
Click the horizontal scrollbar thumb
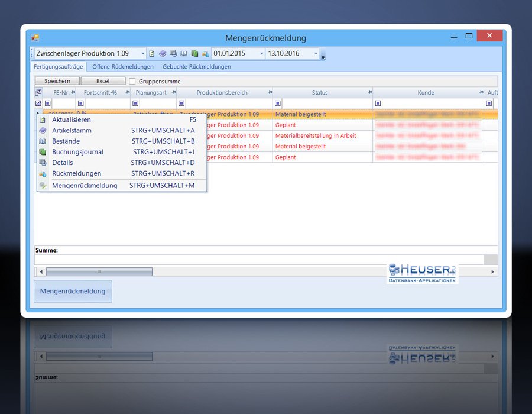pyautogui.click(x=99, y=271)
